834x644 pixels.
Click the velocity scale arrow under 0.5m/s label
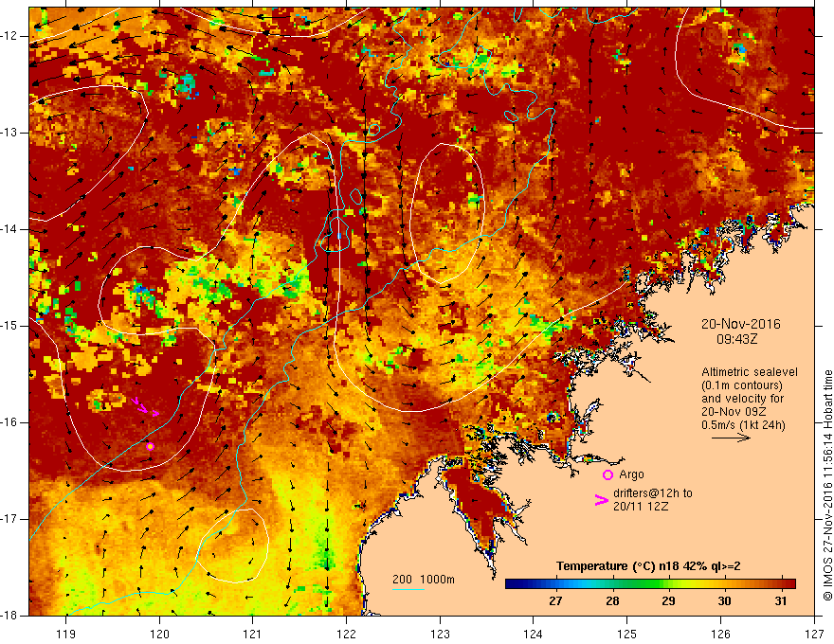coord(731,438)
